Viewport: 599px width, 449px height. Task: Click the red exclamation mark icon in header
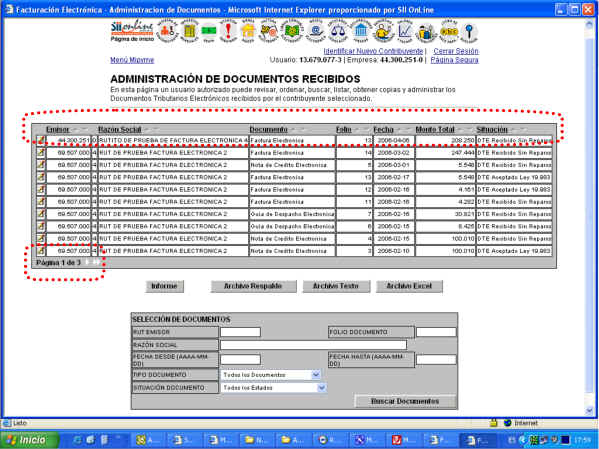click(228, 31)
